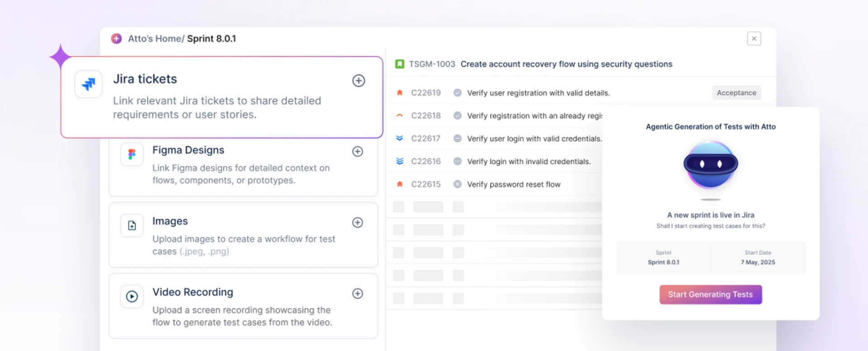
Task: Click the Atto logo in the breadcrumb
Action: pos(117,38)
